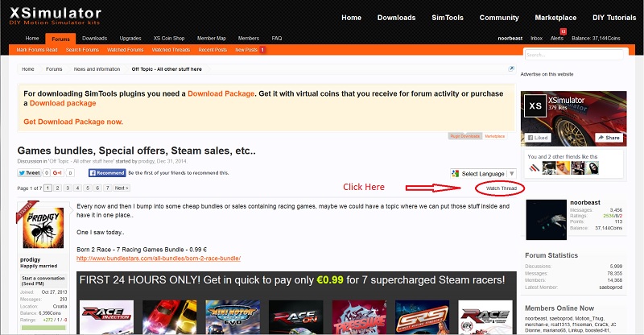Open the Marketplace top menu
The image size is (644, 335).
[555, 18]
